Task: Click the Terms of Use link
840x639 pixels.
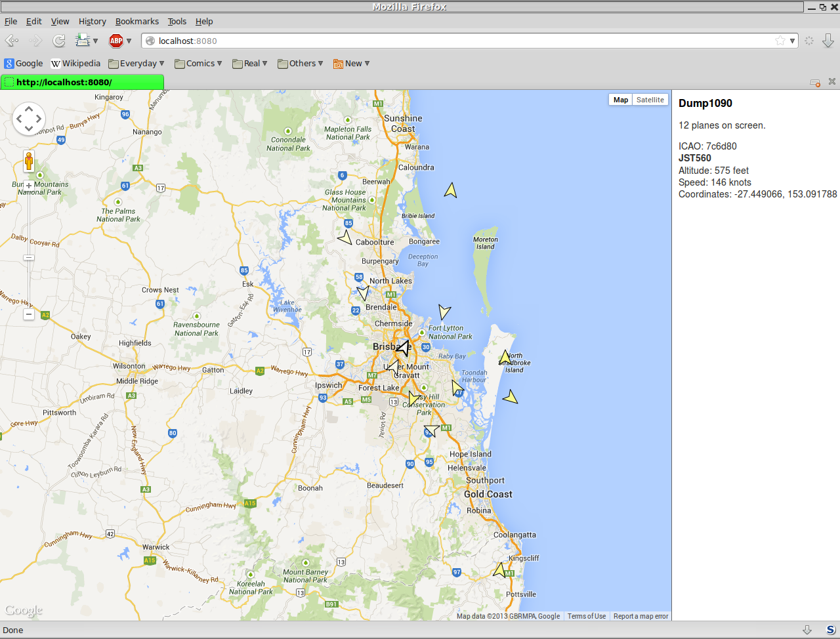Action: (x=587, y=616)
